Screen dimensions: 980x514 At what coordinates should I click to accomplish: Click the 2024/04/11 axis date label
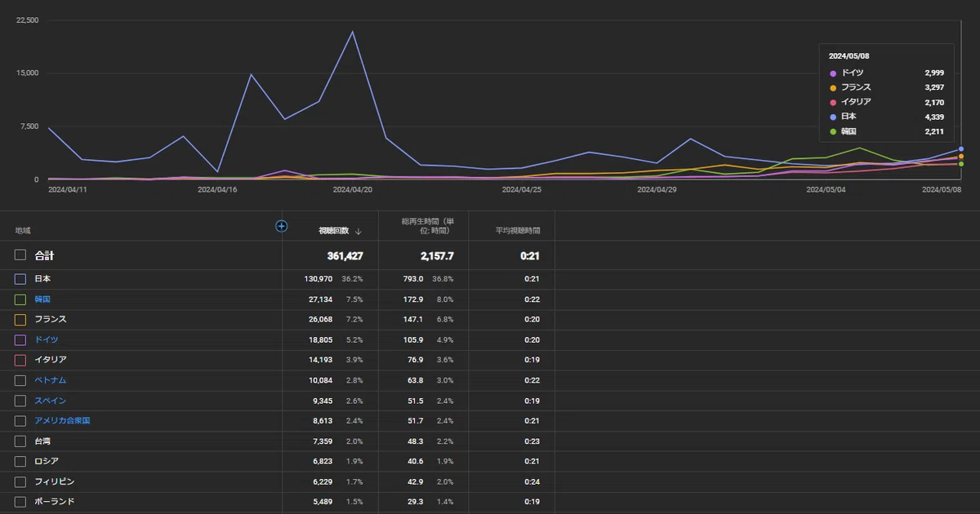(x=67, y=189)
